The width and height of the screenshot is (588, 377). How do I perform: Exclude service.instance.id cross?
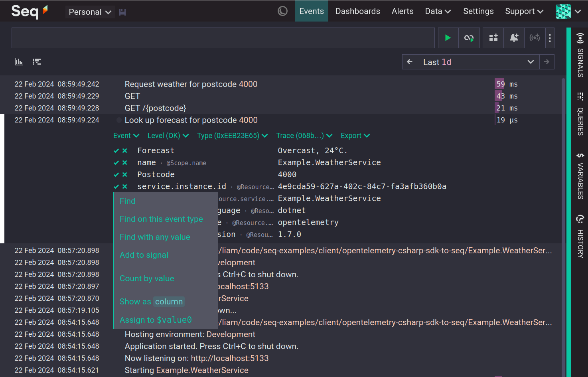[124, 187]
